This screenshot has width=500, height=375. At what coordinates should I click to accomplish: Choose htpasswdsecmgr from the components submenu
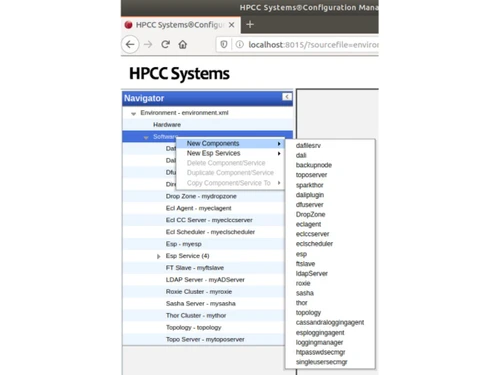click(320, 352)
